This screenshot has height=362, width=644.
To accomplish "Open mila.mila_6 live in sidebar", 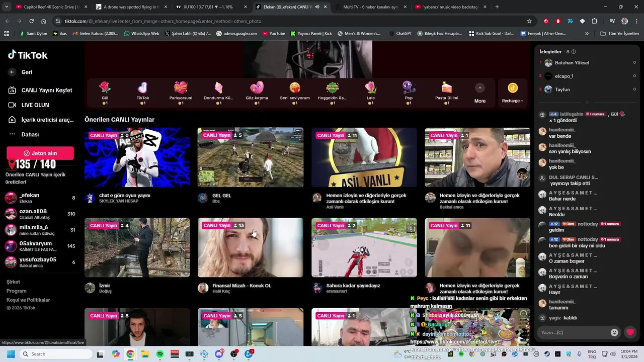I will coord(40,230).
